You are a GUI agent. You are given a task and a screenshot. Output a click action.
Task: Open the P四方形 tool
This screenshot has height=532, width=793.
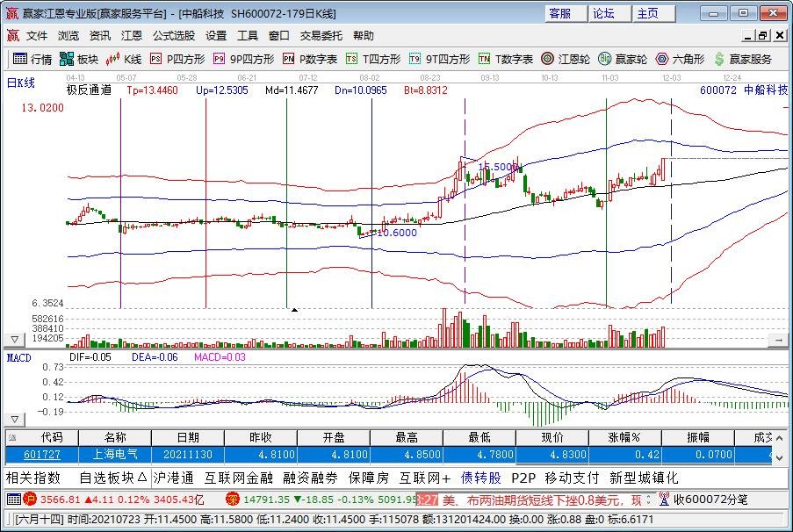[177, 59]
